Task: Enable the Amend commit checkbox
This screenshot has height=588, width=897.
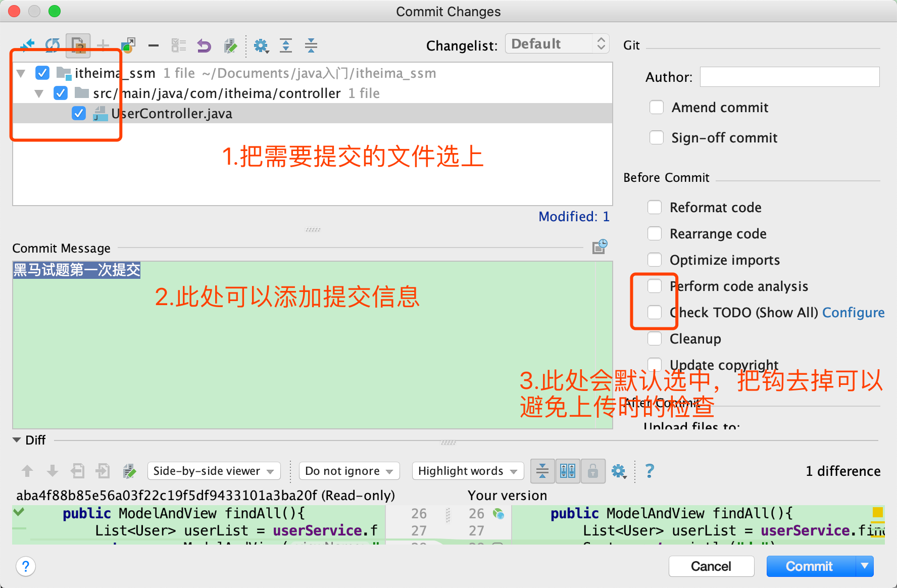Action: click(x=657, y=107)
